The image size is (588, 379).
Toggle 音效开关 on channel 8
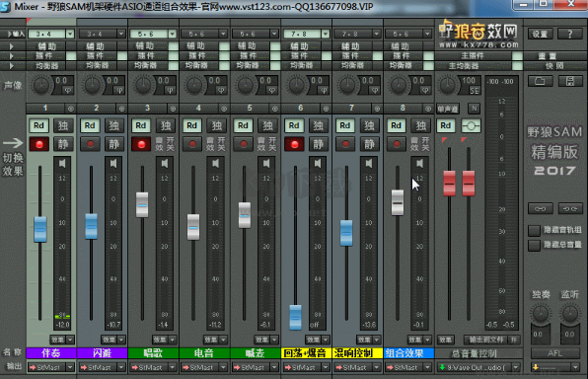pyautogui.click(x=420, y=144)
